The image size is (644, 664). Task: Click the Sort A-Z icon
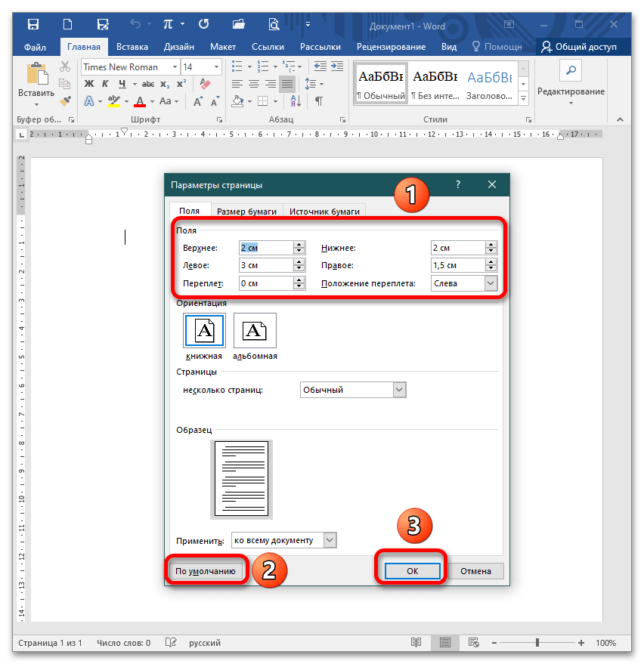296,101
